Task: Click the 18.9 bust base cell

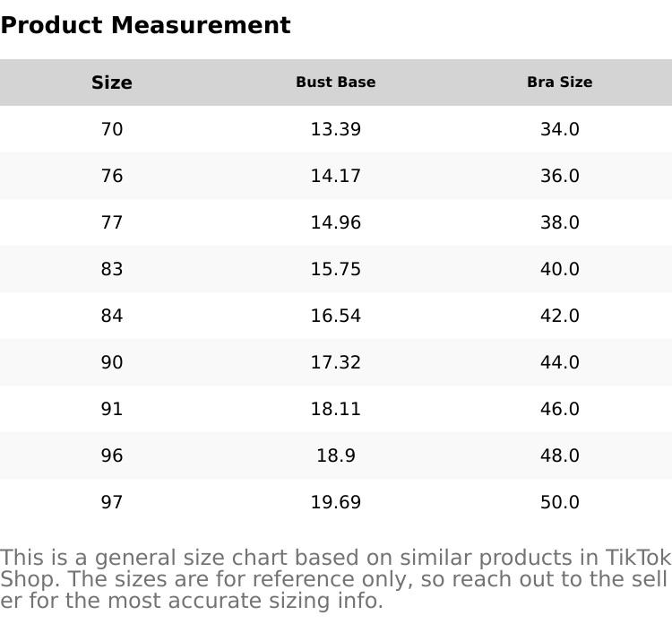Action: [336, 455]
